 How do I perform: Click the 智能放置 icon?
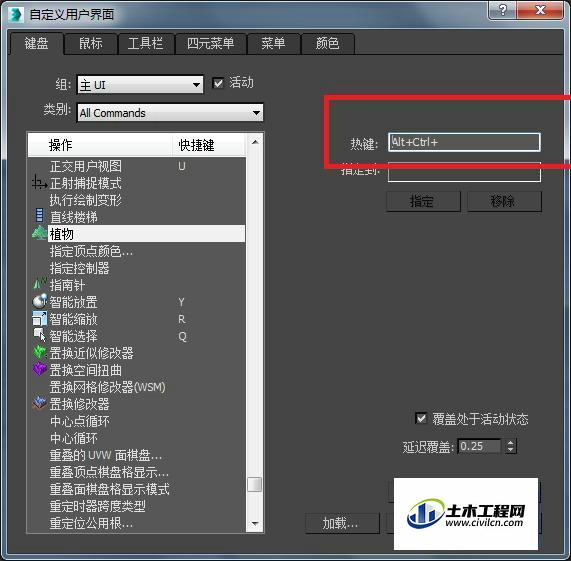40,301
